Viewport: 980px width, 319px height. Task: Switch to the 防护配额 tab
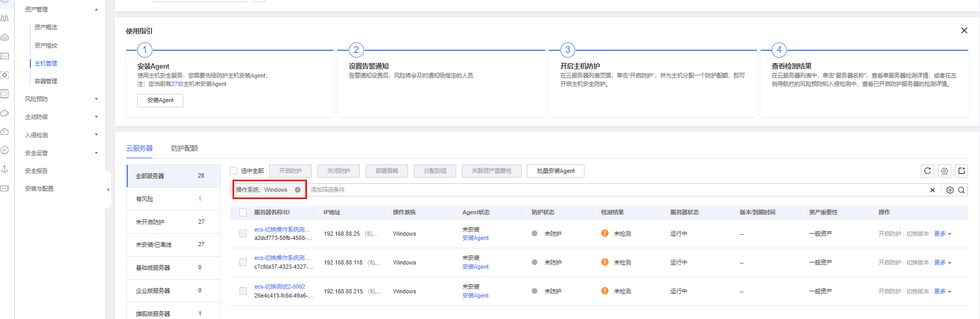(x=184, y=148)
